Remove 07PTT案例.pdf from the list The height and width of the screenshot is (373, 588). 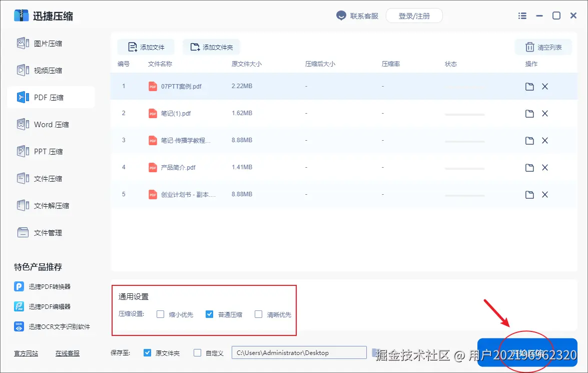[545, 87]
